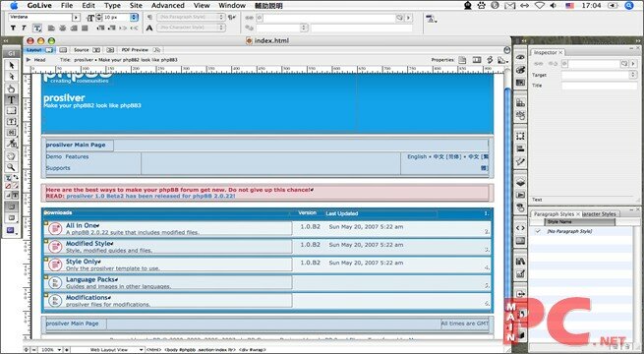Click the Demo link in page navigation

tap(54, 156)
